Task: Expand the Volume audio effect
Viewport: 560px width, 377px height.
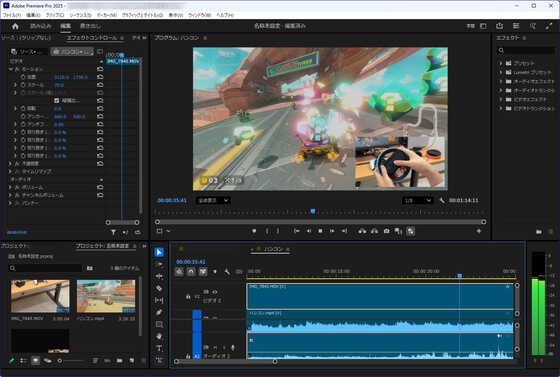Action: [10, 187]
